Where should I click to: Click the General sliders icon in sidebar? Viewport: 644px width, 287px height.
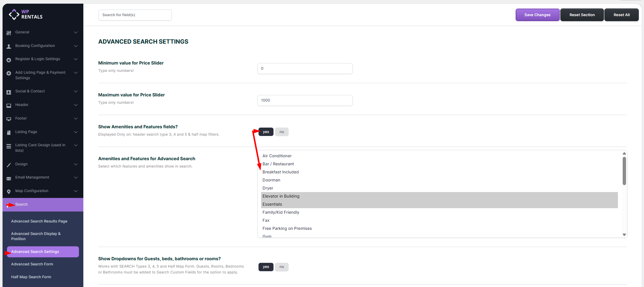9,33
